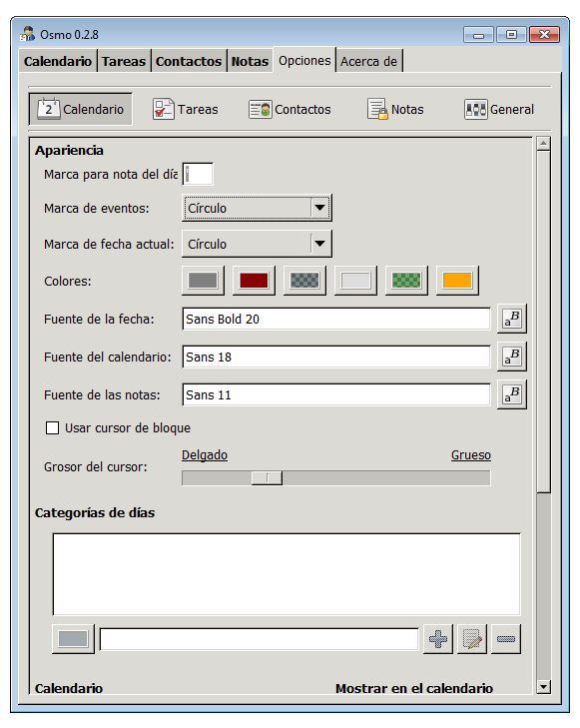This screenshot has width=580, height=728.
Task: Select the Notas options icon
Action: [x=377, y=109]
